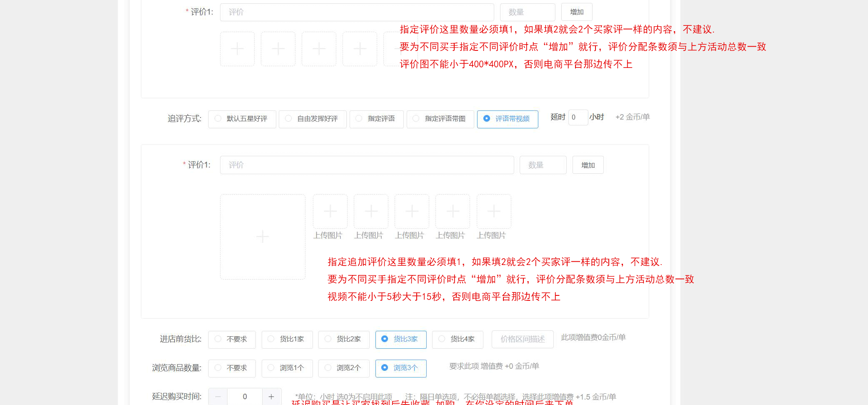
Task: Choose 浏览1个 browse quantity option
Action: pos(287,368)
